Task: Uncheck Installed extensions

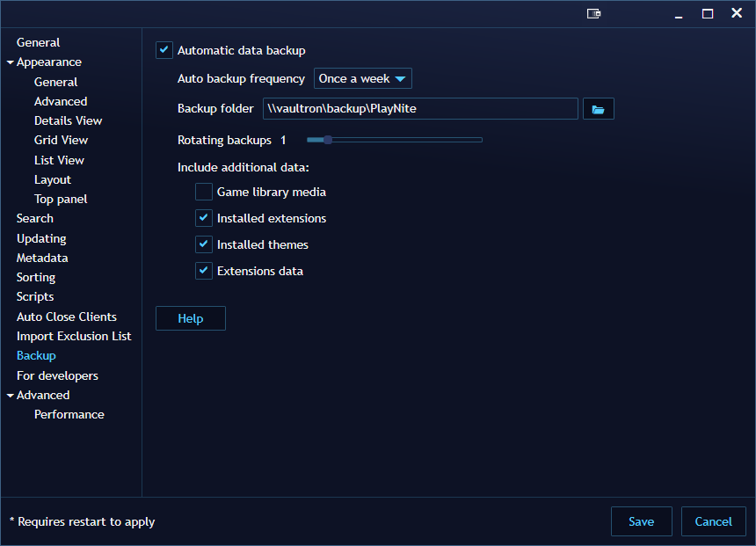Action: coord(203,217)
